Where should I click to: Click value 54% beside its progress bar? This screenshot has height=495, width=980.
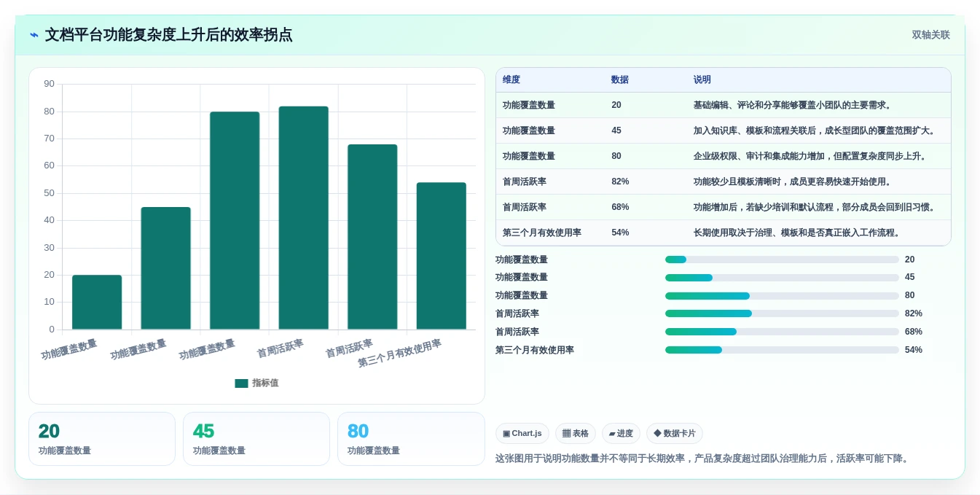(914, 350)
